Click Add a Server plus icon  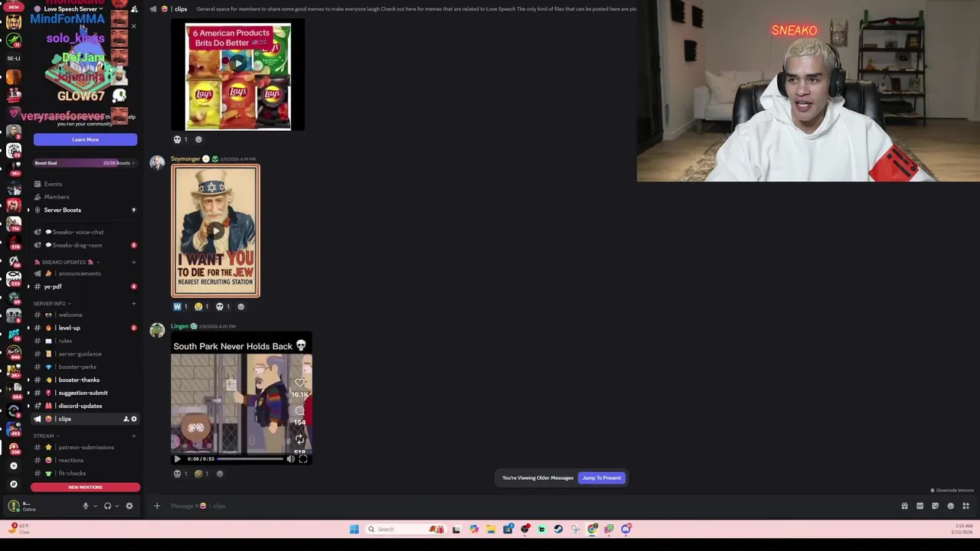(x=13, y=465)
